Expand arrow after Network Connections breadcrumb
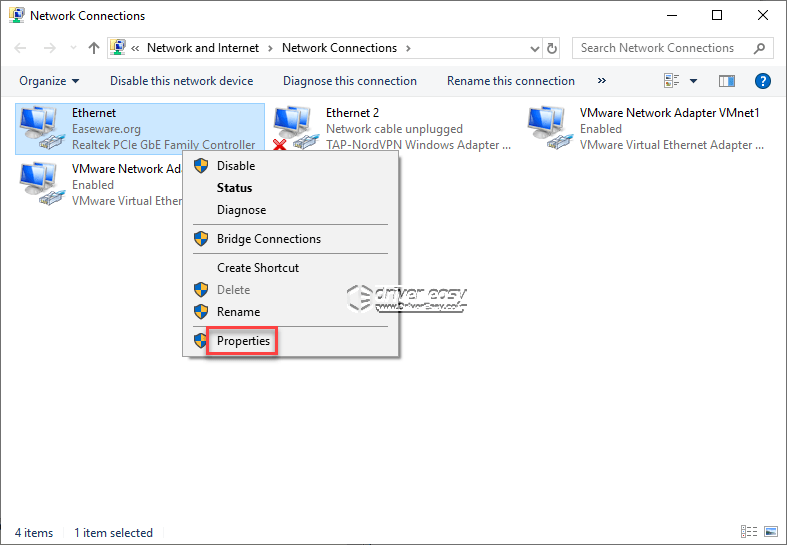787x545 pixels. click(408, 48)
